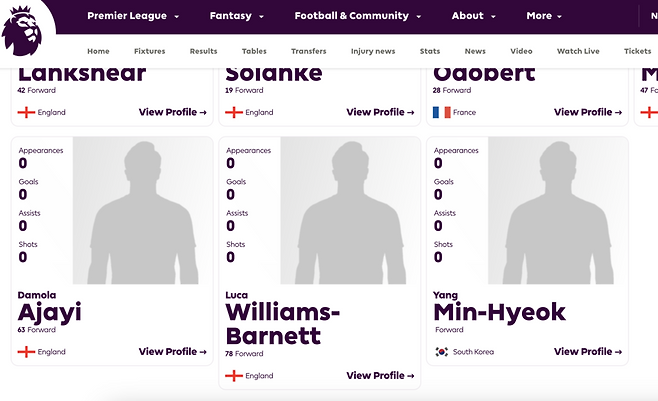The height and width of the screenshot is (401, 658).
Task: Open the Watch Live page
Action: [578, 51]
